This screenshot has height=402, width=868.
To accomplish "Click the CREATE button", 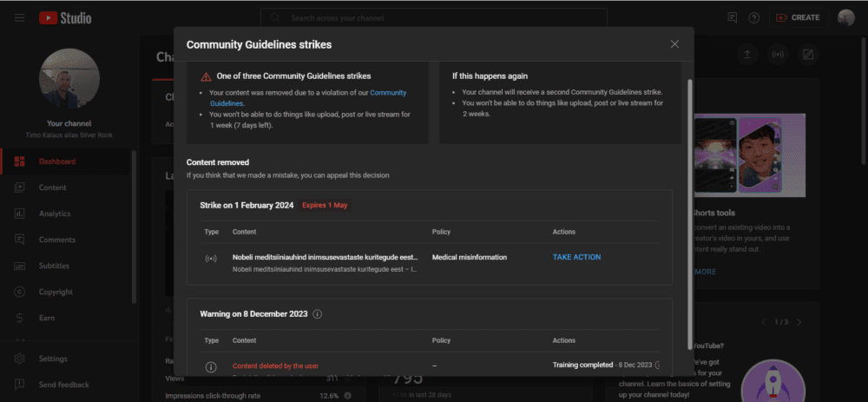I will pyautogui.click(x=798, y=17).
